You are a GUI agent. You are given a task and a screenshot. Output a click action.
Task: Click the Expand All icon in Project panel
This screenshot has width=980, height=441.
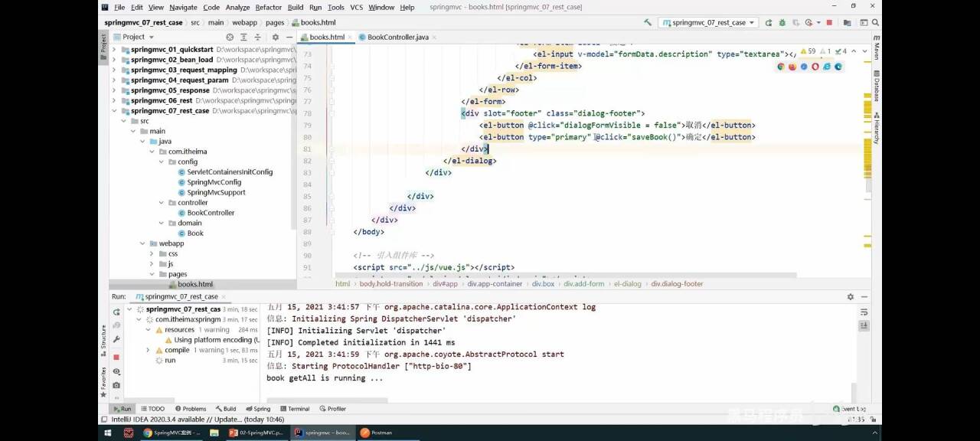[244, 37]
